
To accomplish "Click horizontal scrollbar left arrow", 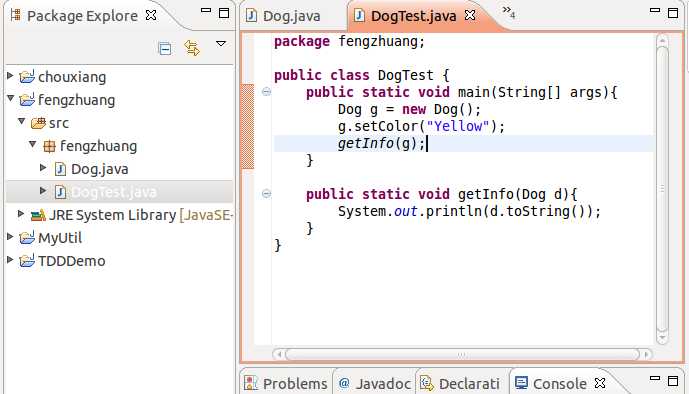I will [279, 354].
